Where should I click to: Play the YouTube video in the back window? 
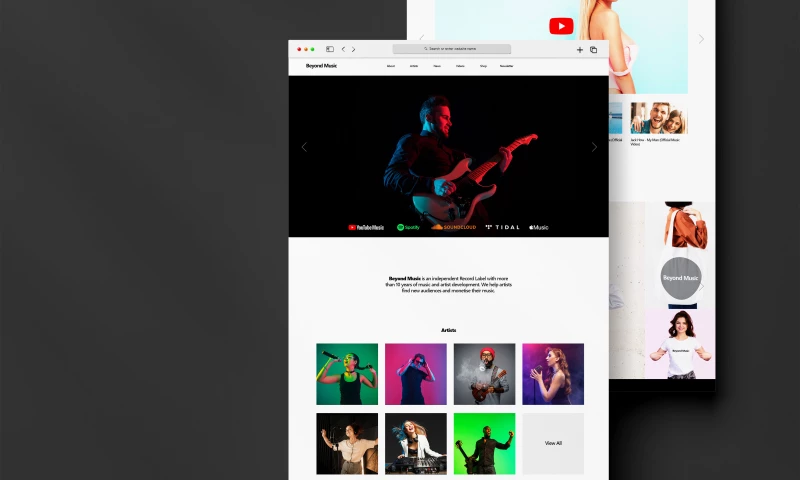(x=561, y=26)
